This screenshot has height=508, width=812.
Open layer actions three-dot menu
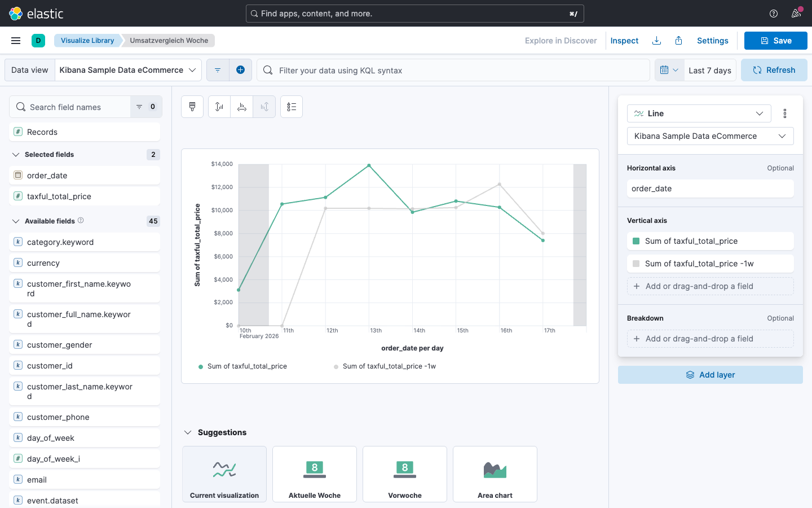point(785,113)
